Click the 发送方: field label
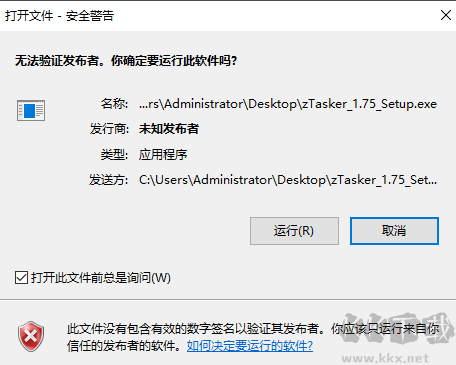This screenshot has height=365, width=456. [109, 180]
